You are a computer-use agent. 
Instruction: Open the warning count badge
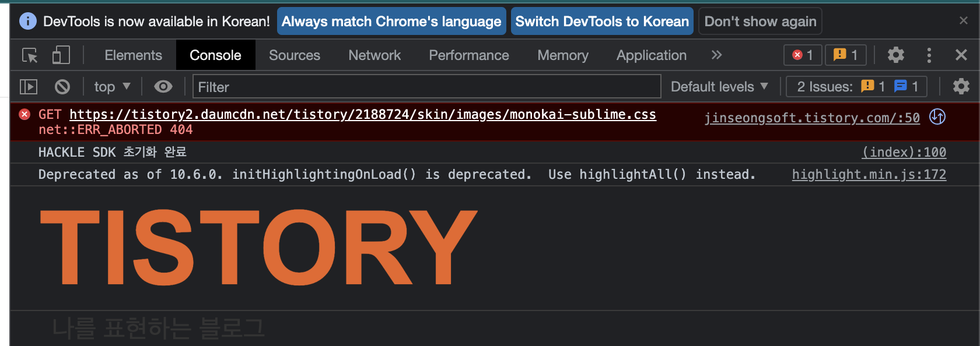point(846,55)
